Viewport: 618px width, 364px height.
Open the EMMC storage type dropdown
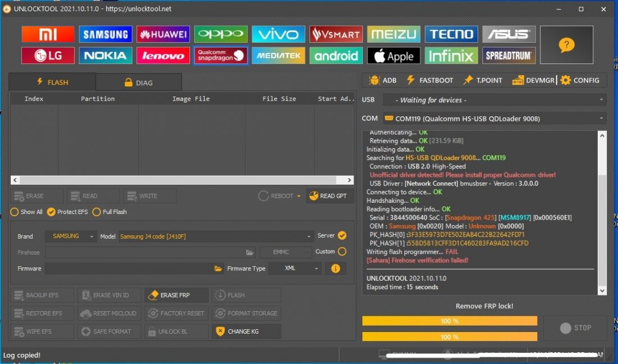[x=286, y=252]
